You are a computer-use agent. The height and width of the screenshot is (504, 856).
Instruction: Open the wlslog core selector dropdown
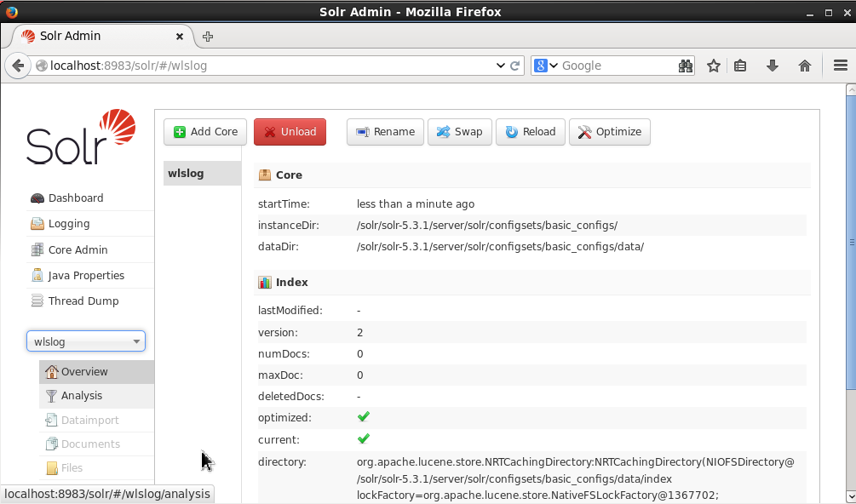(86, 341)
